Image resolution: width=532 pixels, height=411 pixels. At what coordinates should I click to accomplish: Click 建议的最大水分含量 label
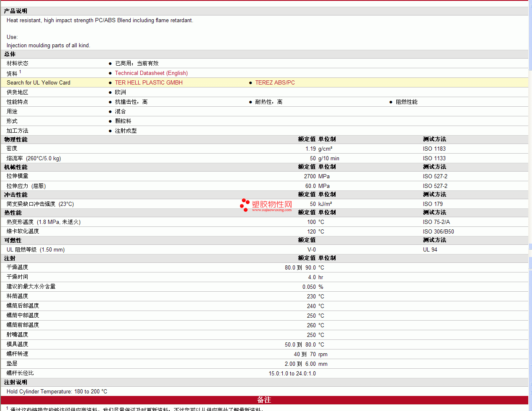pos(31,287)
